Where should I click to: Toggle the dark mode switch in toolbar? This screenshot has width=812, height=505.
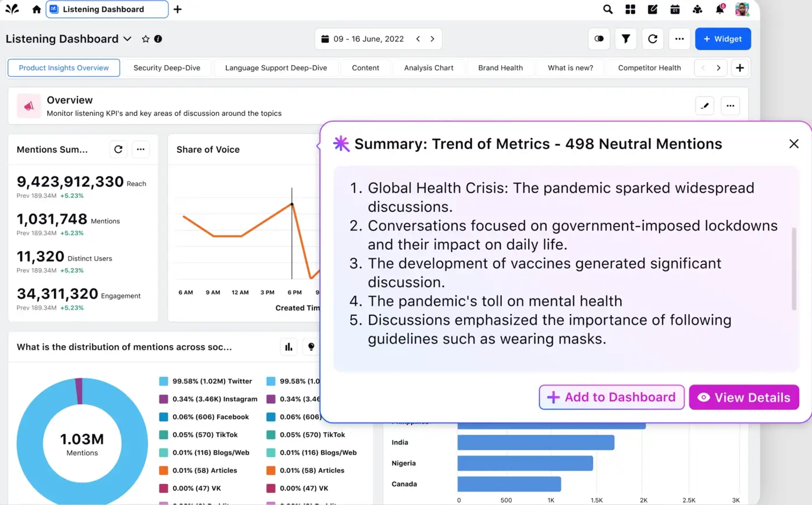pos(599,39)
